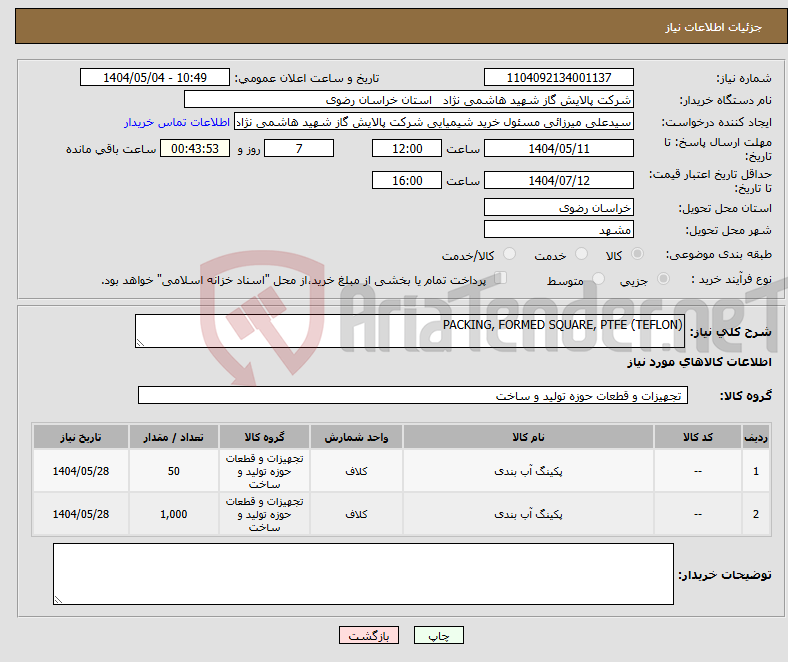Click quantity 1,000 in row 2
This screenshot has width=788, height=662.
[173, 514]
